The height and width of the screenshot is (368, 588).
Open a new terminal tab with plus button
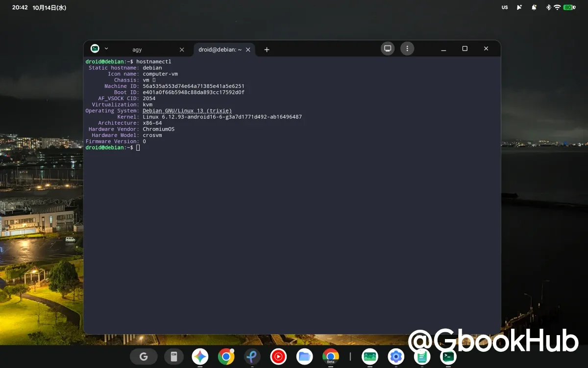tap(267, 50)
